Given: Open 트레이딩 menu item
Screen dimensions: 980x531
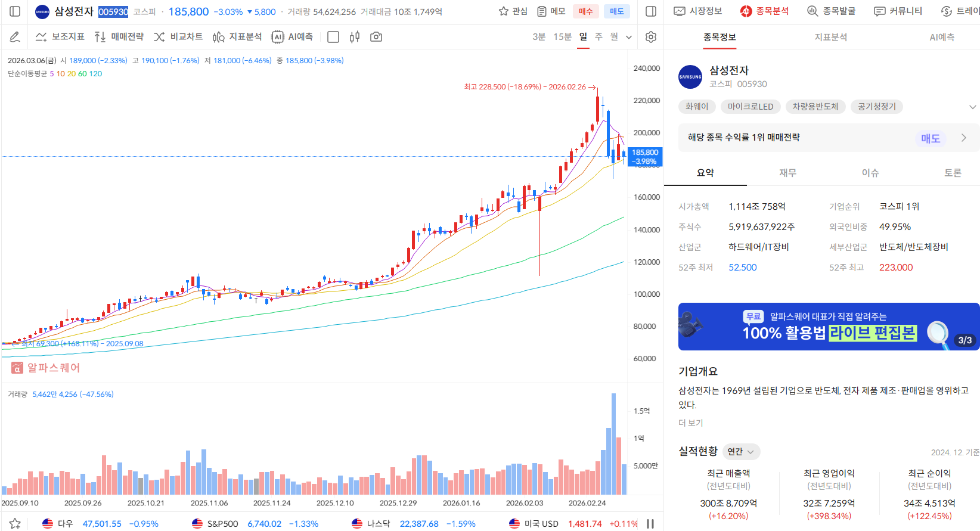Looking at the screenshot, I should point(960,11).
